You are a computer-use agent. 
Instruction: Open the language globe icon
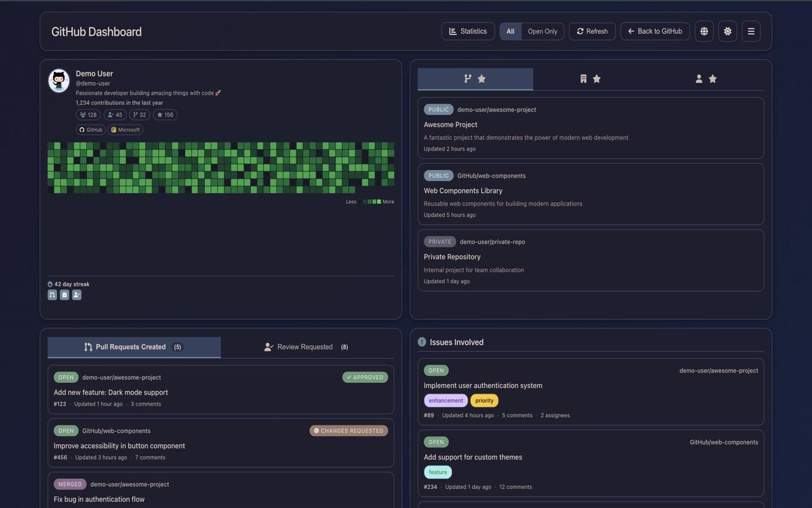(x=704, y=31)
